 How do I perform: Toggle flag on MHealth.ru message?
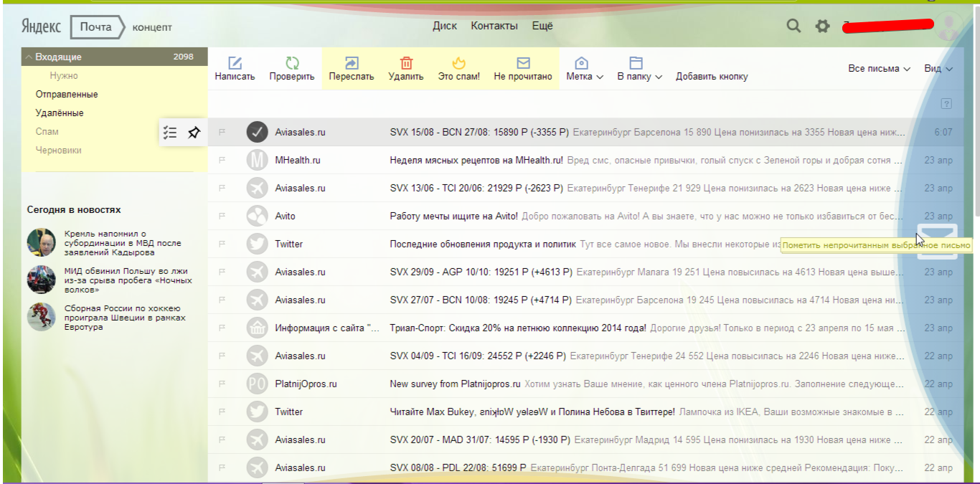[x=222, y=161]
